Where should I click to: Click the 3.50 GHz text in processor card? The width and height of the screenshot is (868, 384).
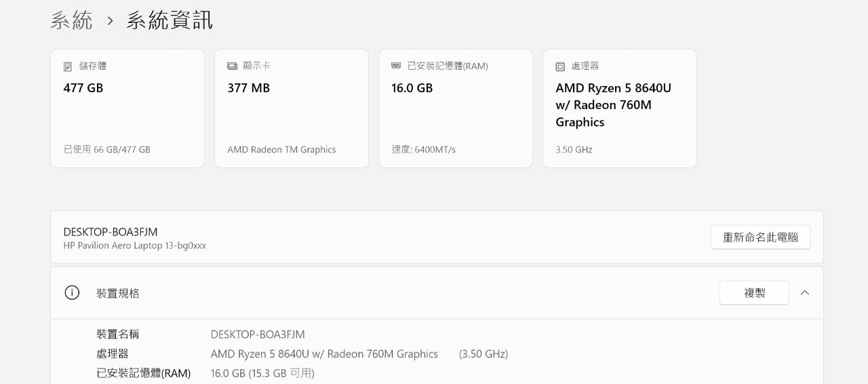pos(574,150)
